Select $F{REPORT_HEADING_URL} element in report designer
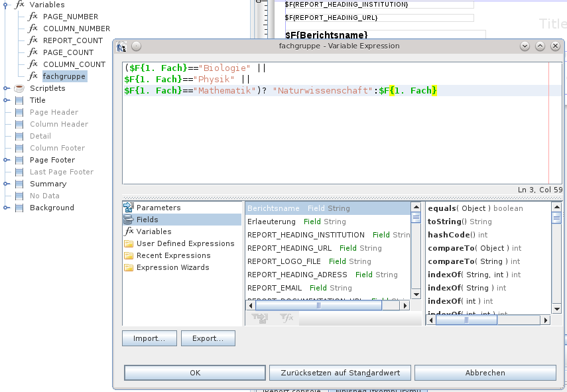This screenshot has height=392, width=567. click(379, 18)
